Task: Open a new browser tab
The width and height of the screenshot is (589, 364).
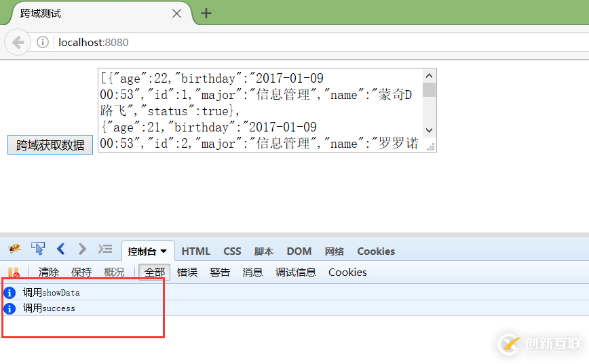Action: tap(206, 14)
